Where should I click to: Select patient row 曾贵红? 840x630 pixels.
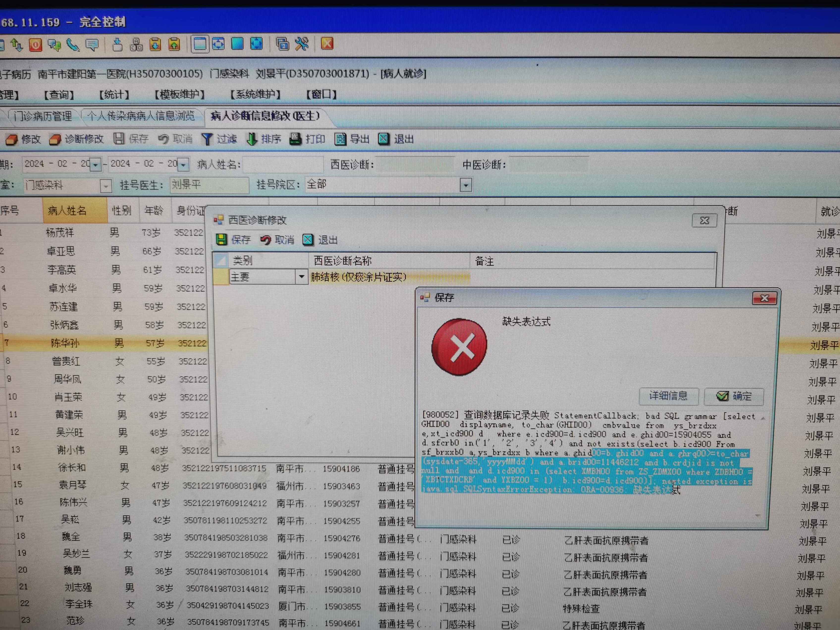[x=66, y=361]
